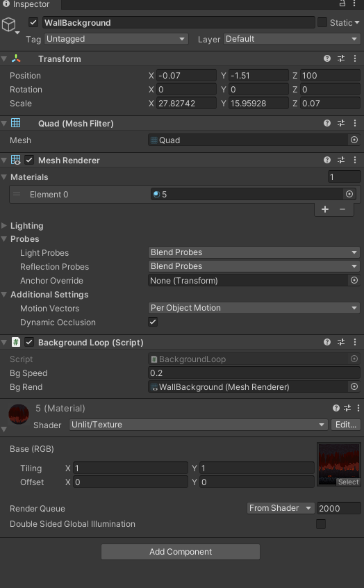The height and width of the screenshot is (588, 364).
Task: Open Transform presets icon
Action: [341, 58]
